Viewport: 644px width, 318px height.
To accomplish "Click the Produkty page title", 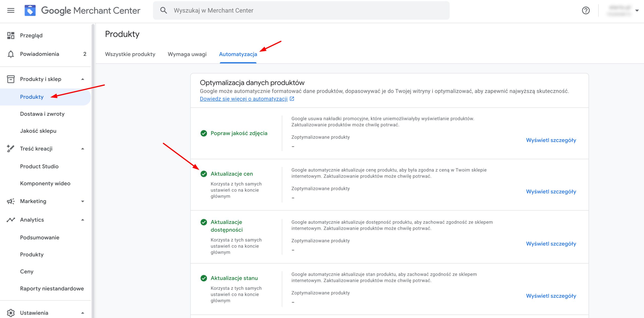I will coord(122,34).
